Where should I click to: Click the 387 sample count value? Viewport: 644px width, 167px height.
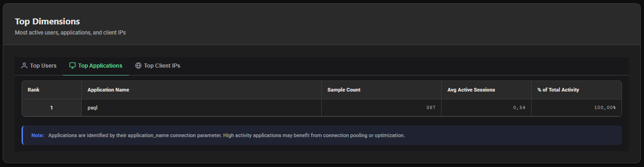click(431, 108)
